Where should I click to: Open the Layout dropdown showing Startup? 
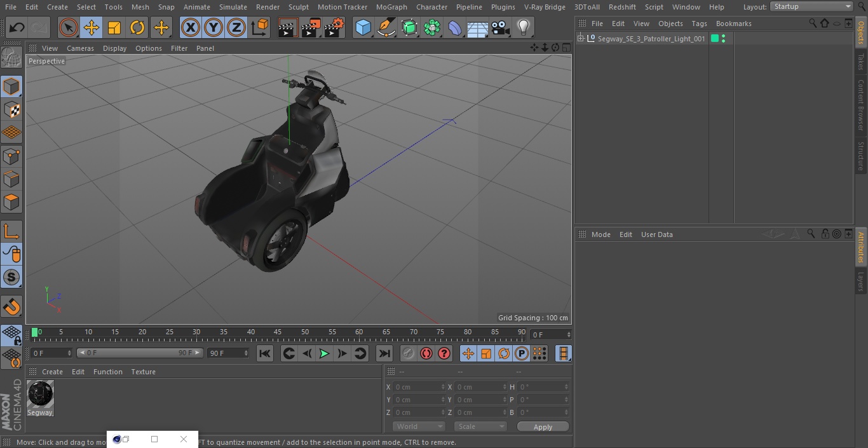click(812, 6)
